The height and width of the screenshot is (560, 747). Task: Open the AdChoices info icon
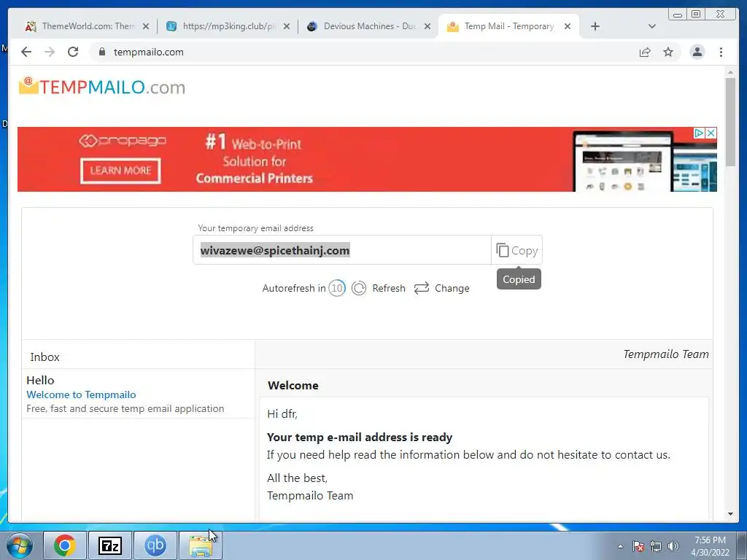pyautogui.click(x=698, y=133)
